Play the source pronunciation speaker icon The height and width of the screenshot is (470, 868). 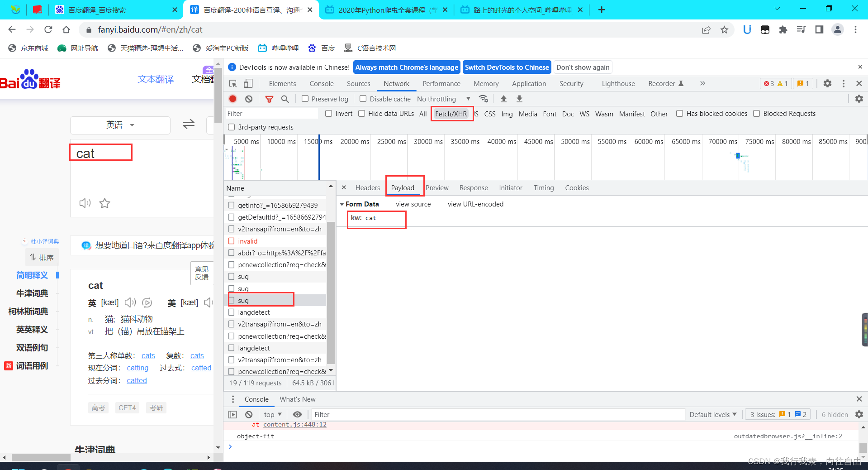click(x=85, y=203)
